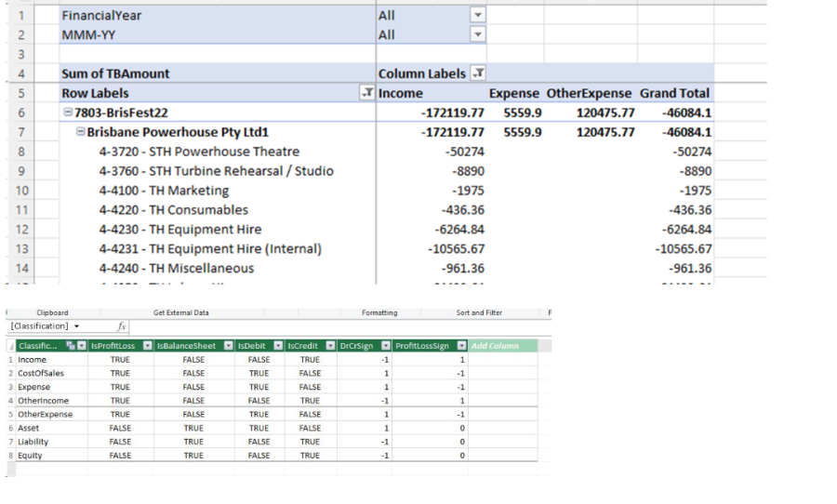Click the Column Labels filter button
The width and height of the screenshot is (837, 504).
point(478,73)
